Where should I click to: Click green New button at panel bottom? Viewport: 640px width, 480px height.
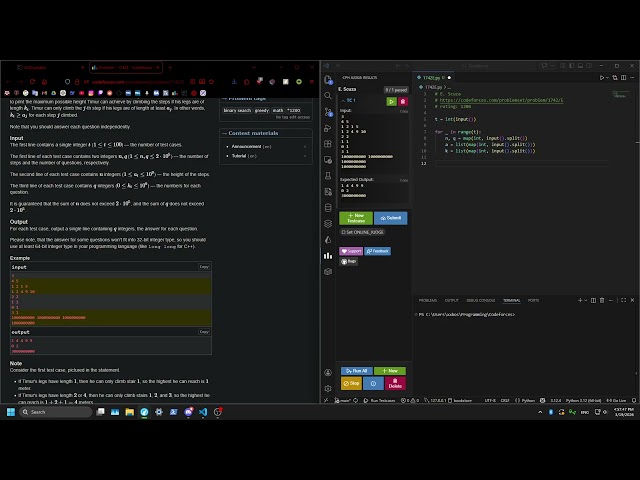390,371
